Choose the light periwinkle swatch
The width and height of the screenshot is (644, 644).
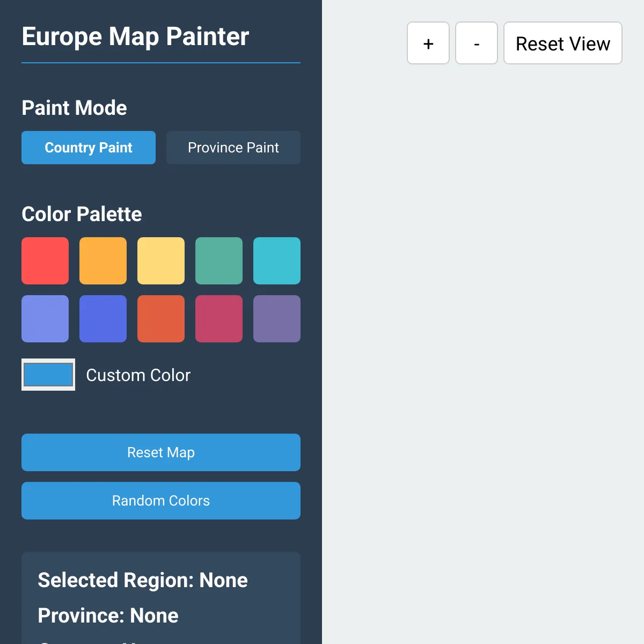[45, 319]
